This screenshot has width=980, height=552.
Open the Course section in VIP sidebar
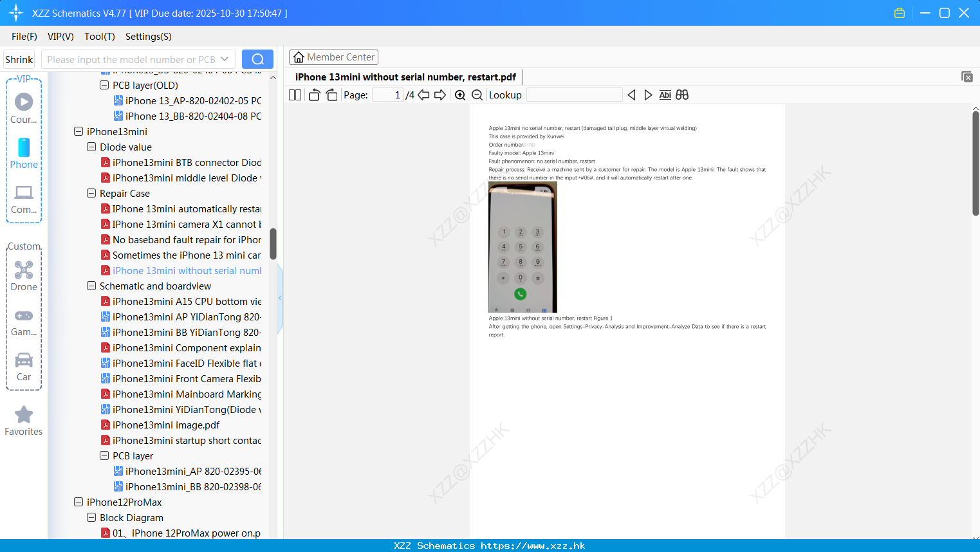point(24,108)
